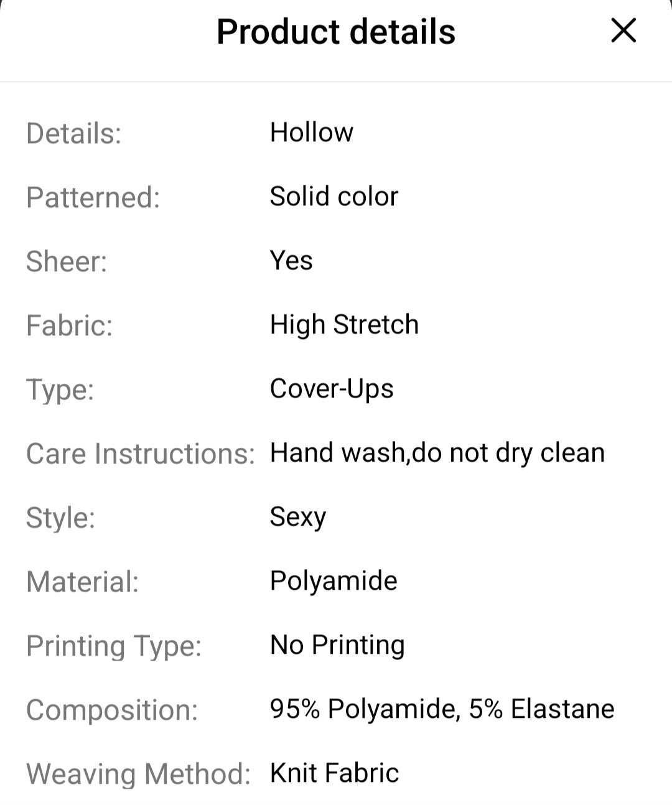The width and height of the screenshot is (672, 805).
Task: Click the Product details title
Action: coord(335,31)
